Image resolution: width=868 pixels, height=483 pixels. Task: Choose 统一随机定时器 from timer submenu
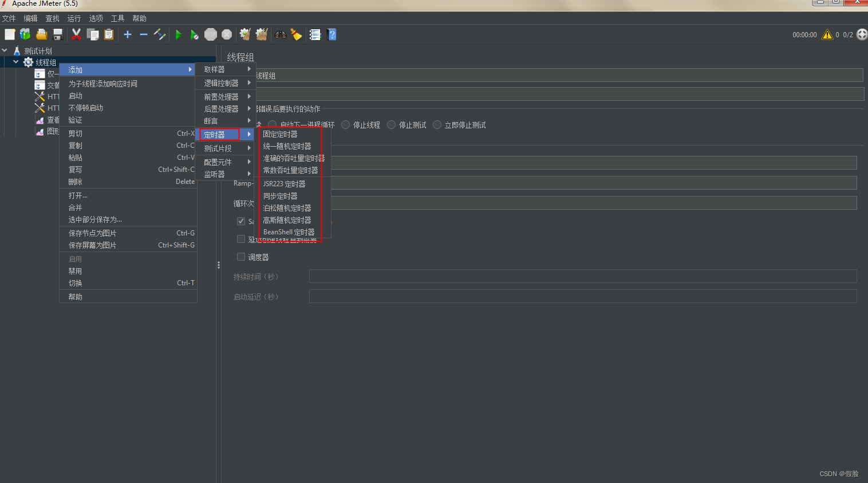(x=294, y=146)
